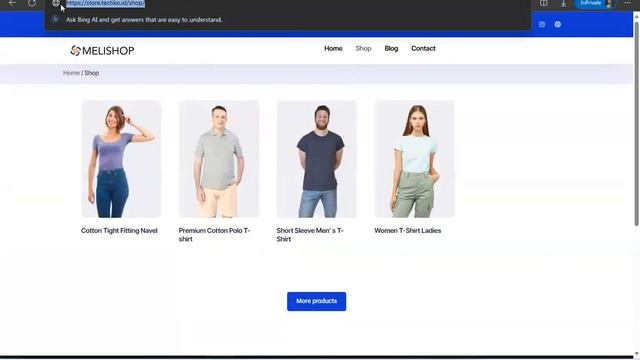Select the Ask Bing AI suggestion

coord(288,20)
